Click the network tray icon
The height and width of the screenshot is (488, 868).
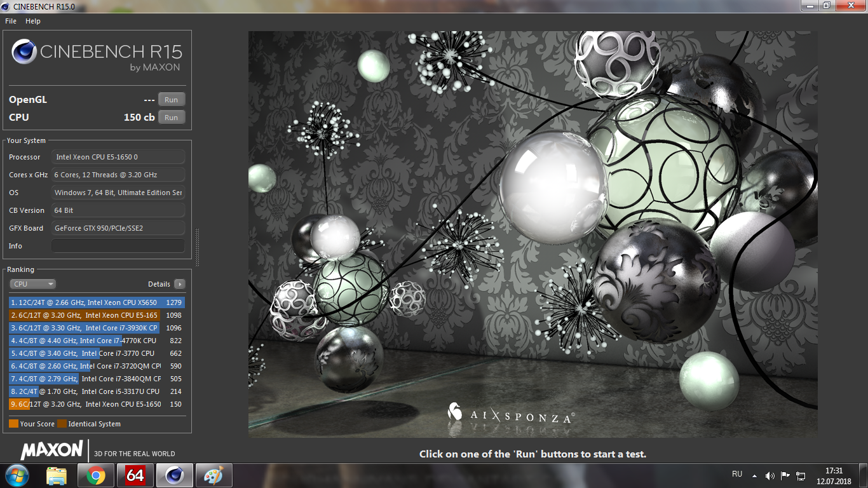coord(801,475)
